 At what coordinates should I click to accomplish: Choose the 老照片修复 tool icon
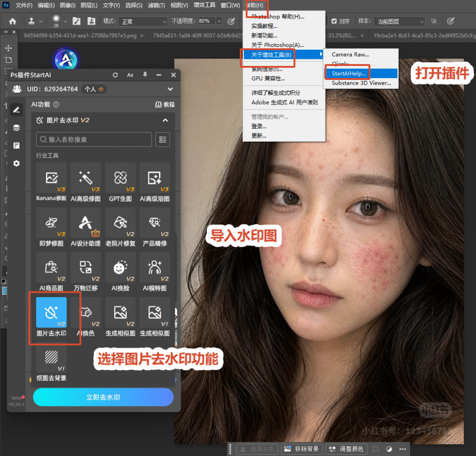[x=120, y=223]
